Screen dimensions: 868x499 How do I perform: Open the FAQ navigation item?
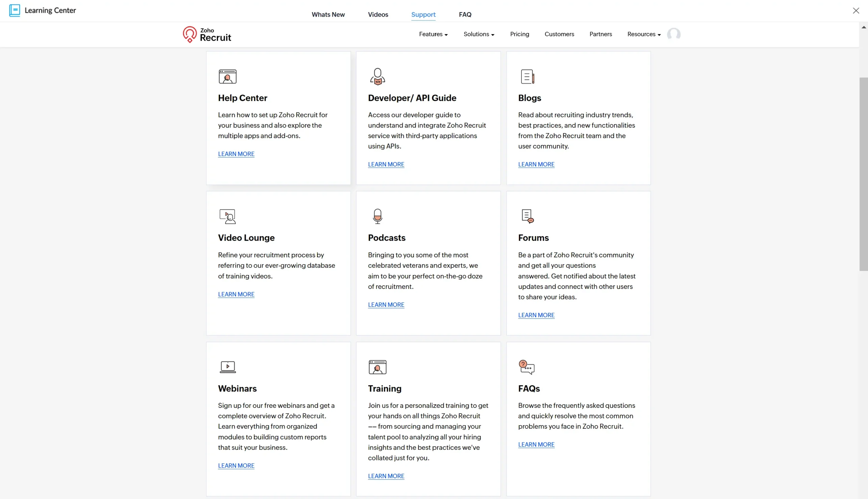click(x=465, y=14)
